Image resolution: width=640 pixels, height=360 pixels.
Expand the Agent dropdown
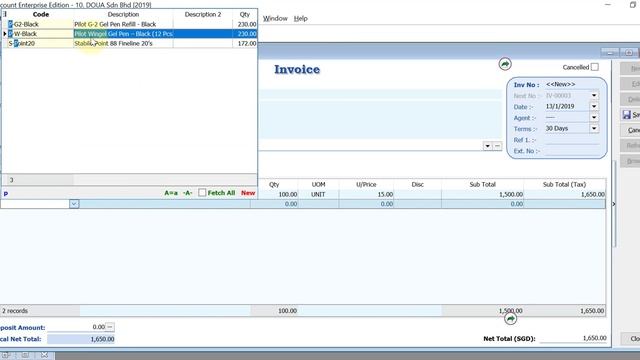(594, 118)
